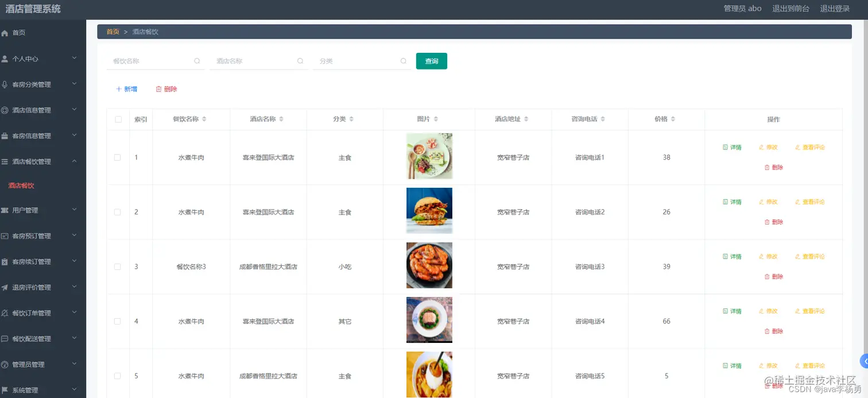Sort by 酒店地址 column arrows
Image resolution: width=868 pixels, height=398 pixels.
pos(526,119)
